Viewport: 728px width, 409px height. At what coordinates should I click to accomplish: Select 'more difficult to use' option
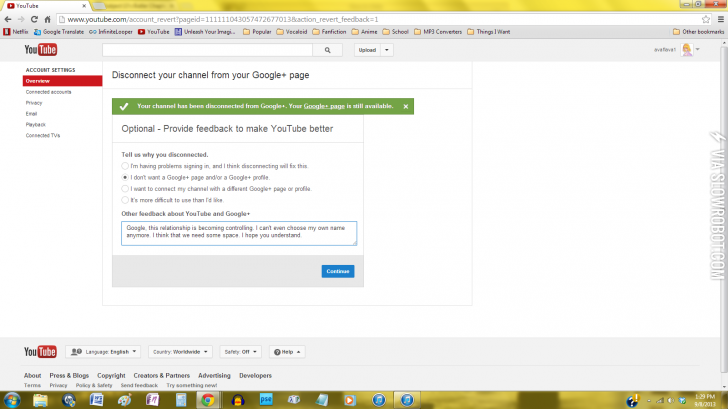click(125, 200)
